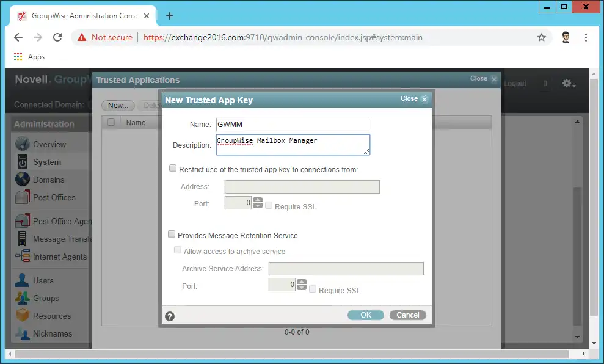Toggle select-all checkbox in Trusted Applications list
Viewport: 604px width, 364px height.
[111, 122]
